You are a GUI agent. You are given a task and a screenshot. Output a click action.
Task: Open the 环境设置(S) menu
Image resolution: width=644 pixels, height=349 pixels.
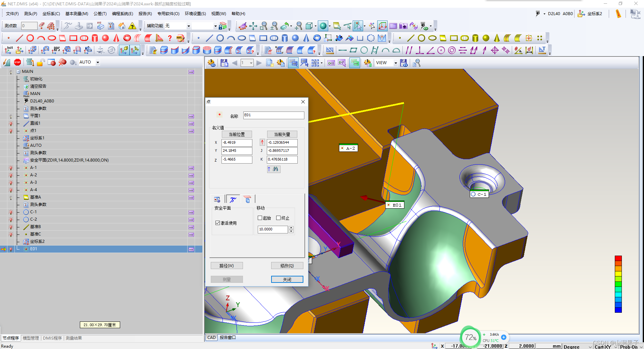195,14
